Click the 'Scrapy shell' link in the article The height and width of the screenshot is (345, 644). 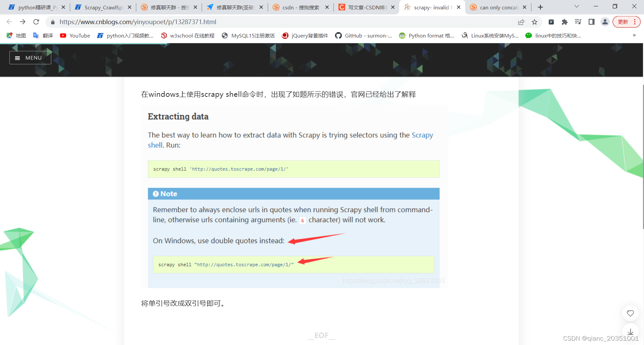click(422, 135)
